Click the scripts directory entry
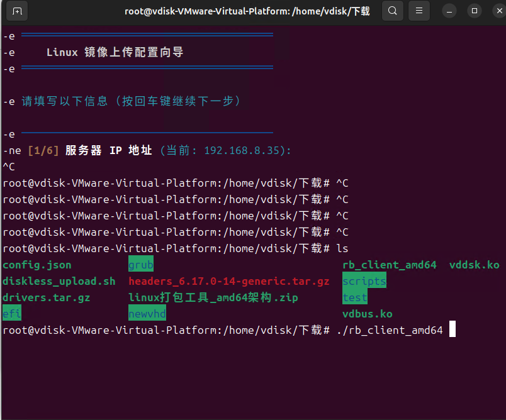The height and width of the screenshot is (420, 506). pyautogui.click(x=364, y=281)
